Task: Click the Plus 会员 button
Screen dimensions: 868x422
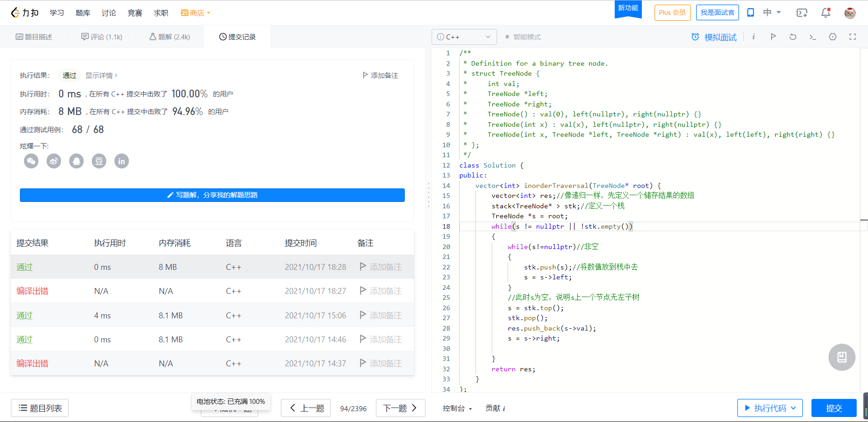Action: [x=672, y=13]
